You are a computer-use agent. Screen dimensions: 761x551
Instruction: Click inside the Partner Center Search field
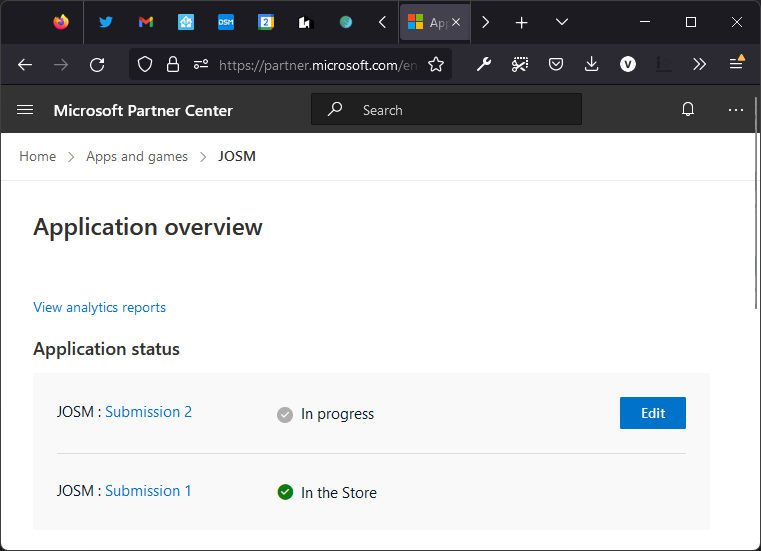(x=460, y=110)
